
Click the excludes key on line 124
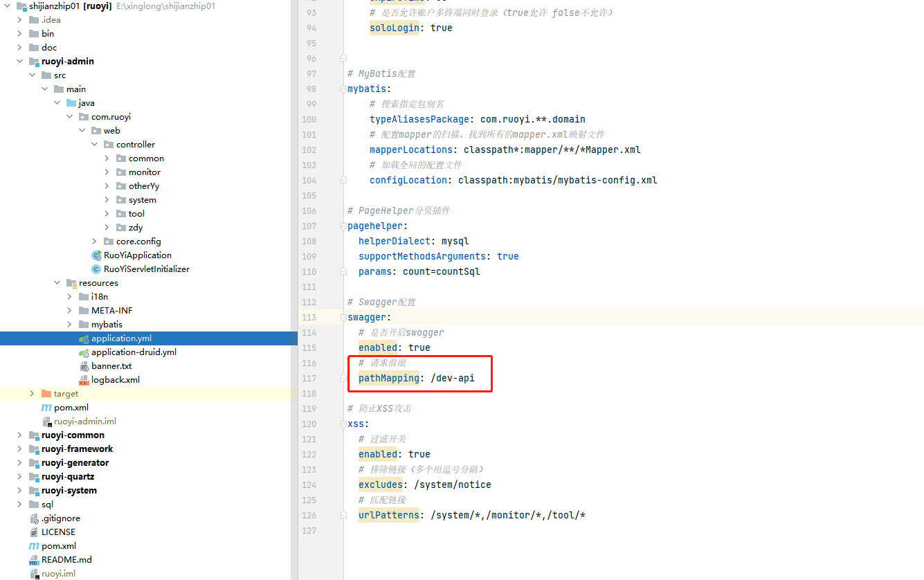pyautogui.click(x=381, y=484)
